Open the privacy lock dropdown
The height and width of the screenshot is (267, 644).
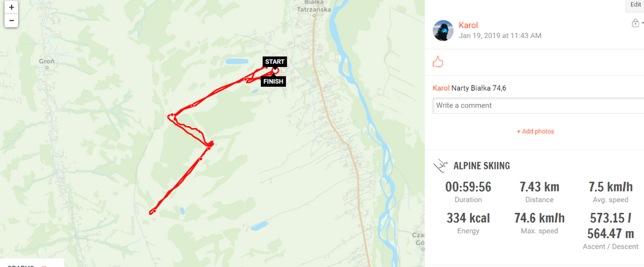637,23
